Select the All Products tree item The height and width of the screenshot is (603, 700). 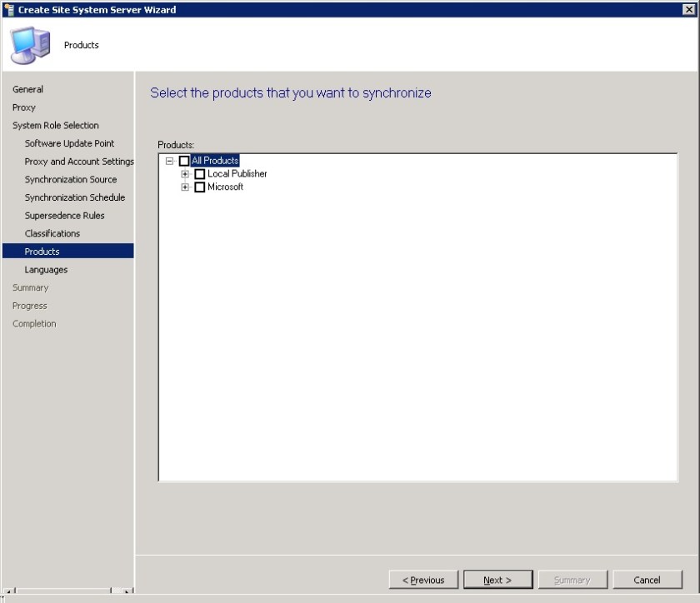pos(215,160)
